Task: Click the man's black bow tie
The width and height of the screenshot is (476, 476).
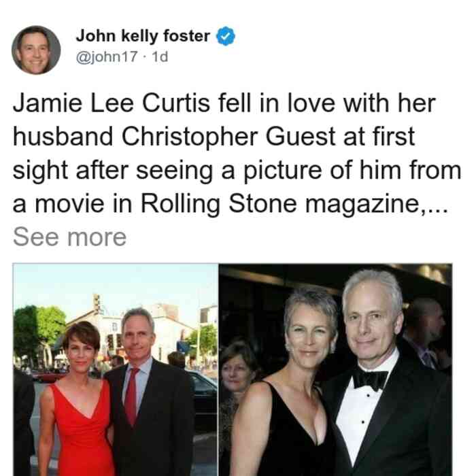Action: [x=370, y=379]
